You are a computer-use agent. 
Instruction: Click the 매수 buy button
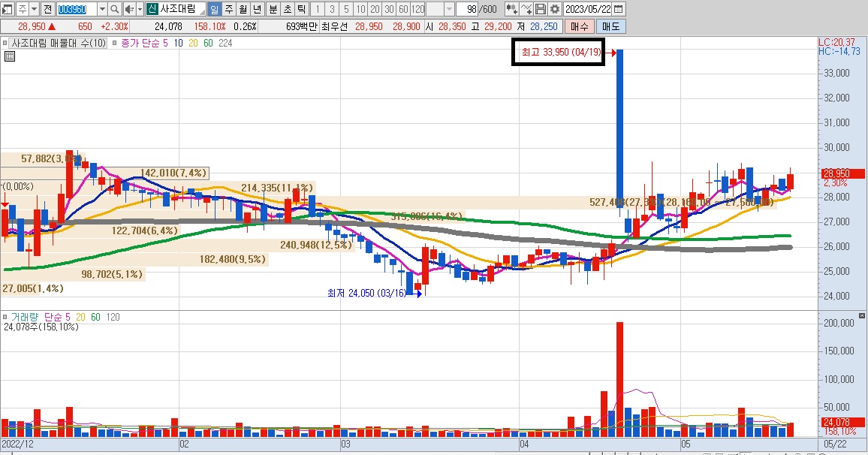coord(580,26)
